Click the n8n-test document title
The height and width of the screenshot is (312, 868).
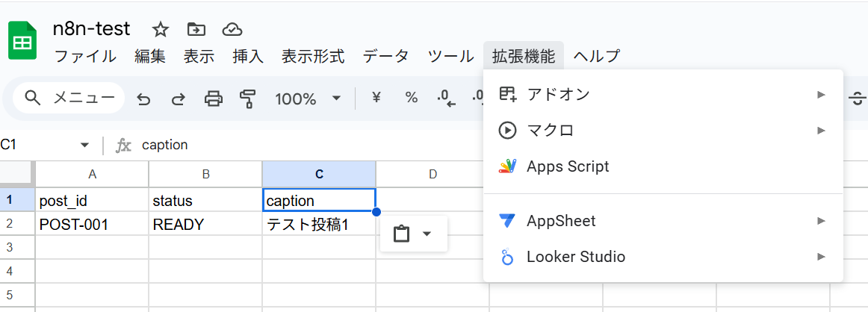click(x=91, y=29)
